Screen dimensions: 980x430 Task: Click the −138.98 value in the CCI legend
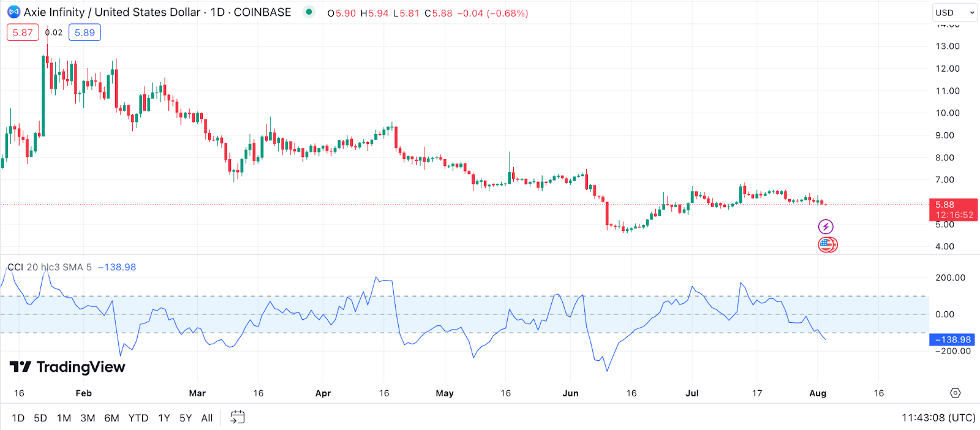117,267
